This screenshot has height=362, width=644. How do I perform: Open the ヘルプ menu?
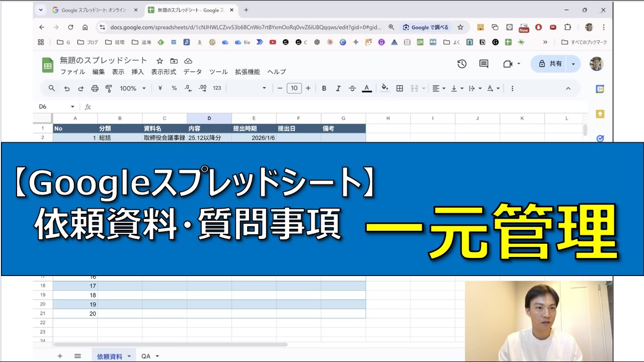(x=276, y=72)
